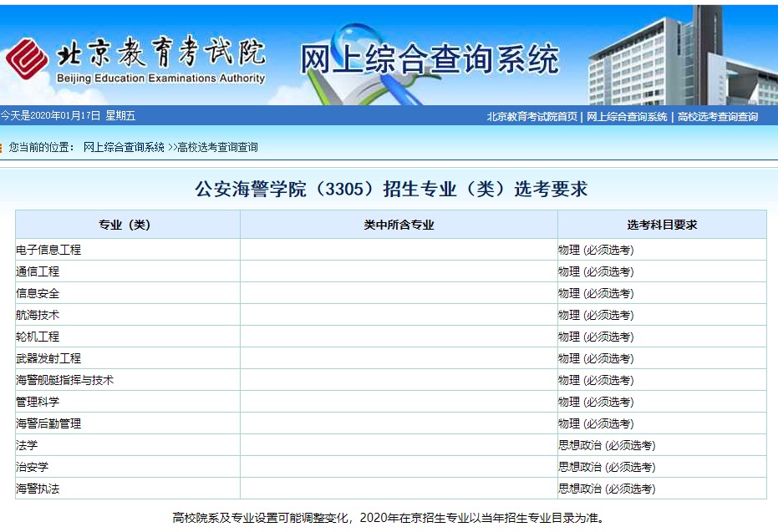This screenshot has width=778, height=532.
Task: Click the footer note about 2020年在京招生专业
Action: coord(389,518)
